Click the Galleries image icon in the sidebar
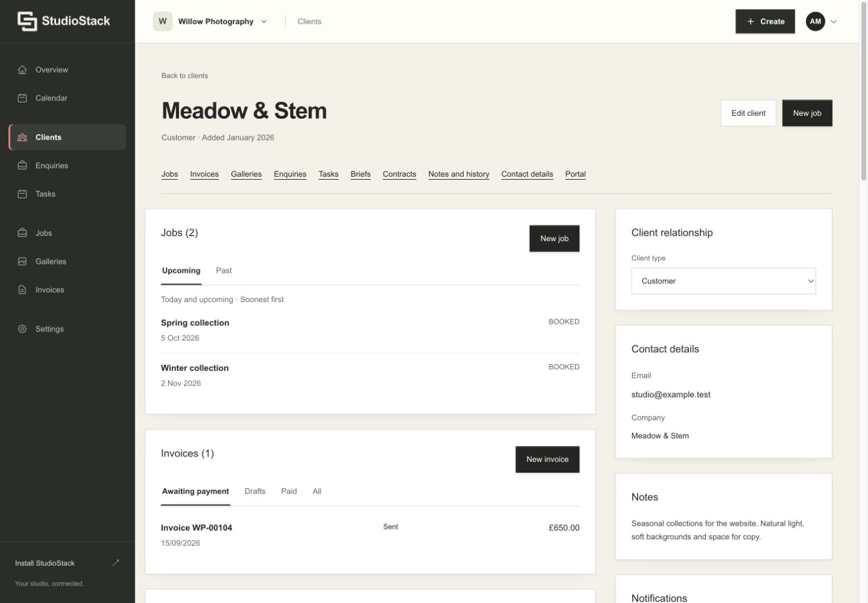 tap(23, 261)
